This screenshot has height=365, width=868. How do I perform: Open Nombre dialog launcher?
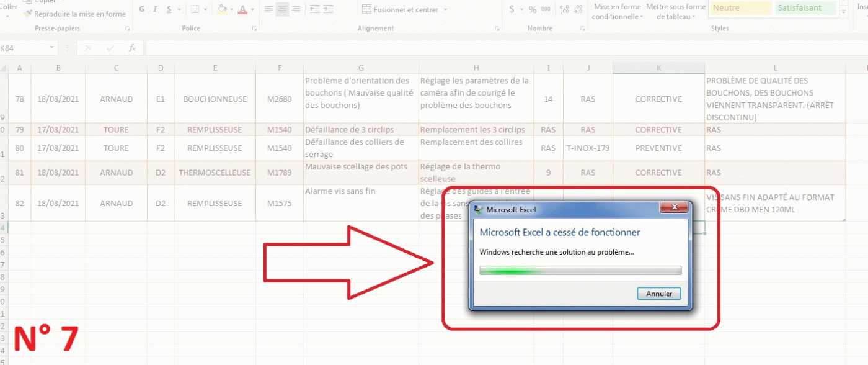pyautogui.click(x=583, y=29)
